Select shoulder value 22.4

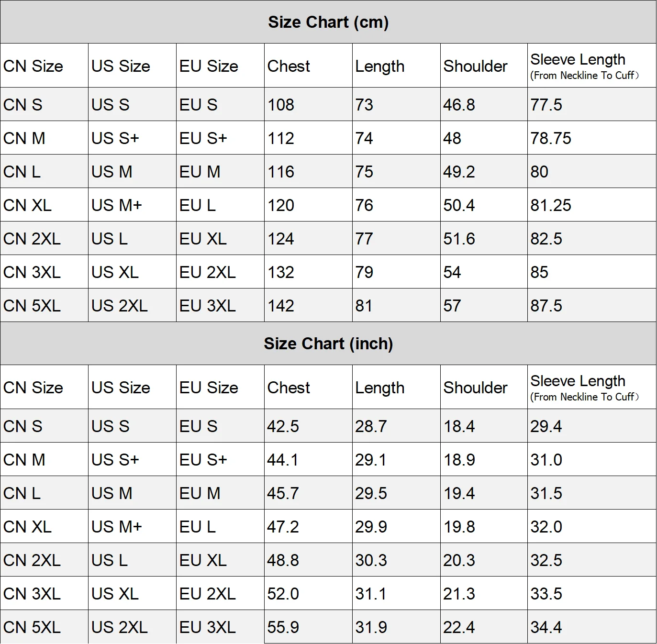pos(459,627)
